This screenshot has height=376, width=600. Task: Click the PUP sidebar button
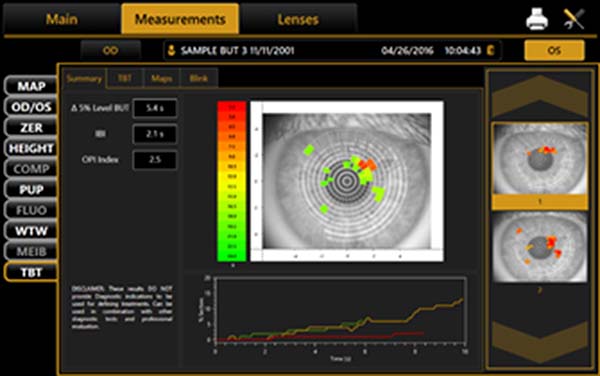pyautogui.click(x=31, y=189)
